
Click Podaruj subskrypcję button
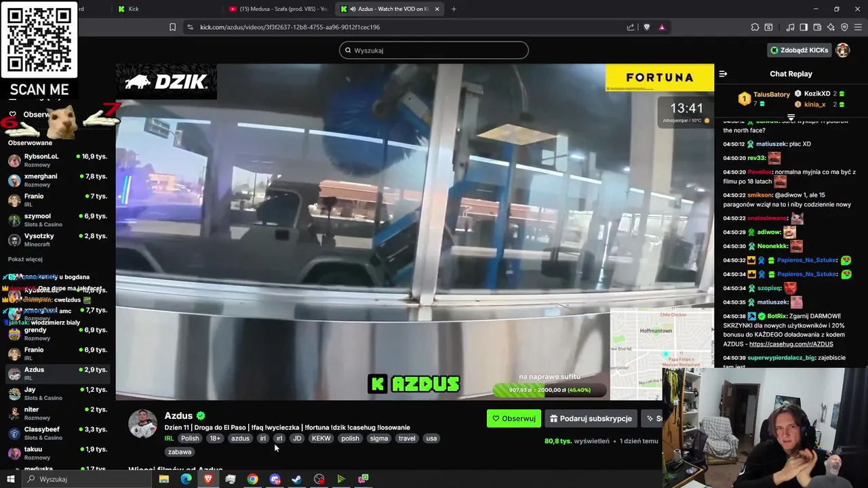[x=591, y=418]
